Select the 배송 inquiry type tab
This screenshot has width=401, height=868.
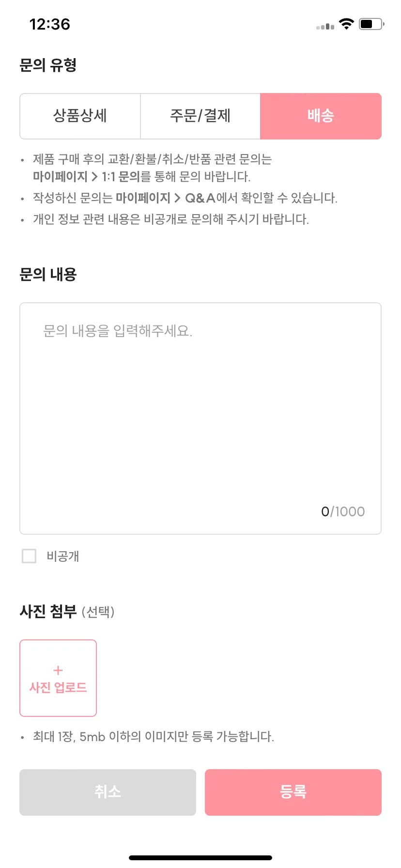click(x=321, y=116)
